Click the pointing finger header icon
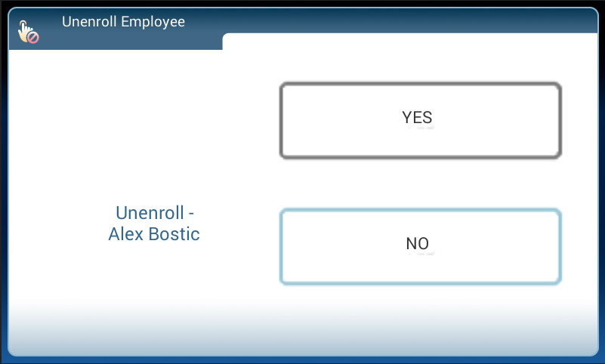 28,32
